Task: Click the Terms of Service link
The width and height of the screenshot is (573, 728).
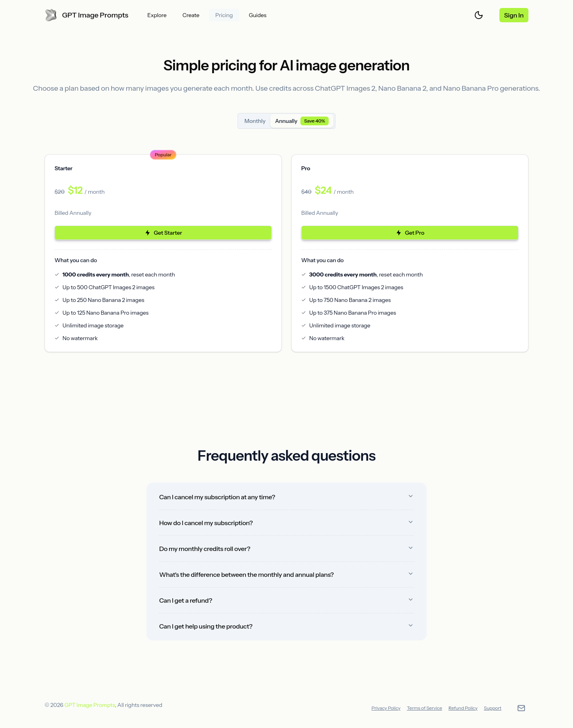Action: (x=424, y=708)
